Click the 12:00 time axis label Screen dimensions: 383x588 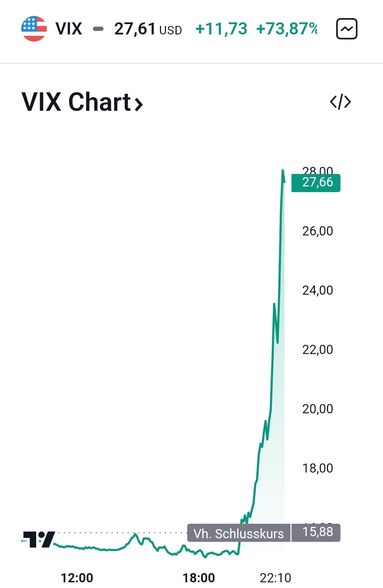click(77, 578)
